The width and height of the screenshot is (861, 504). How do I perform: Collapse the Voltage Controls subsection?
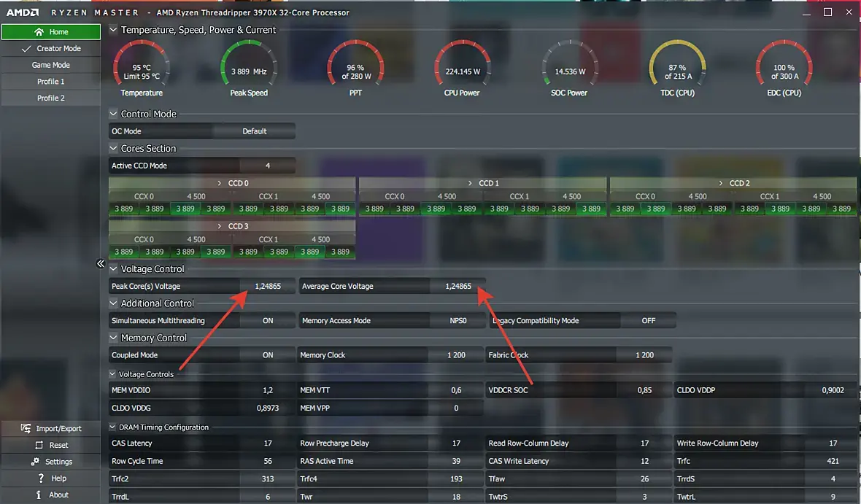[x=112, y=374]
